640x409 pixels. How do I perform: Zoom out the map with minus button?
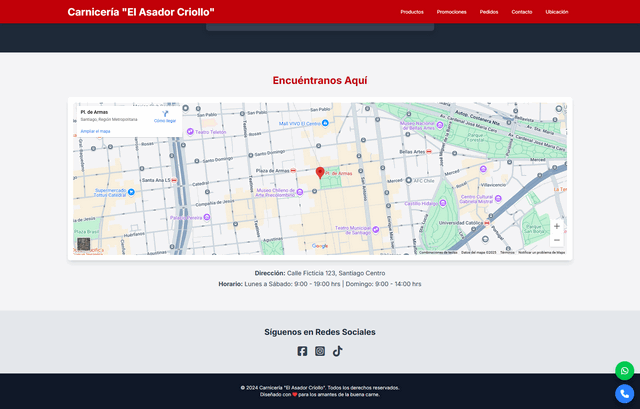click(x=556, y=240)
